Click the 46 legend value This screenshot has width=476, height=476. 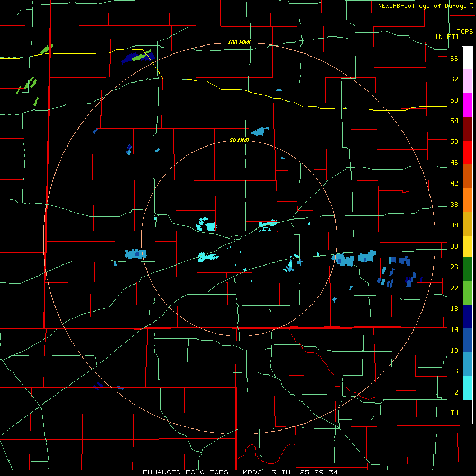454,163
